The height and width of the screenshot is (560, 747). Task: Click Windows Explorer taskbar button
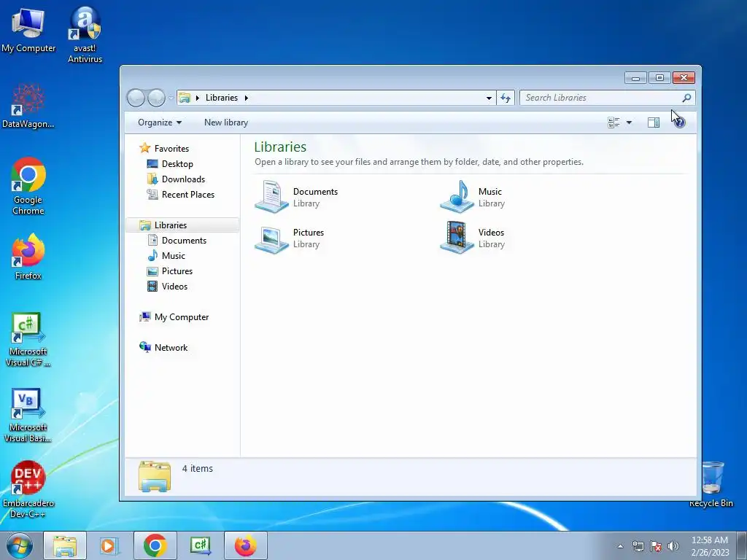pyautogui.click(x=65, y=545)
